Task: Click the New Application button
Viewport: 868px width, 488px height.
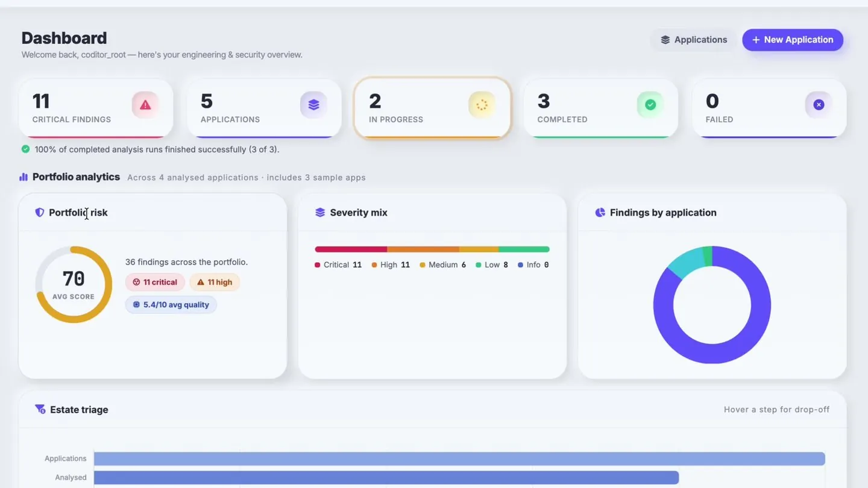Action: [x=792, y=40]
